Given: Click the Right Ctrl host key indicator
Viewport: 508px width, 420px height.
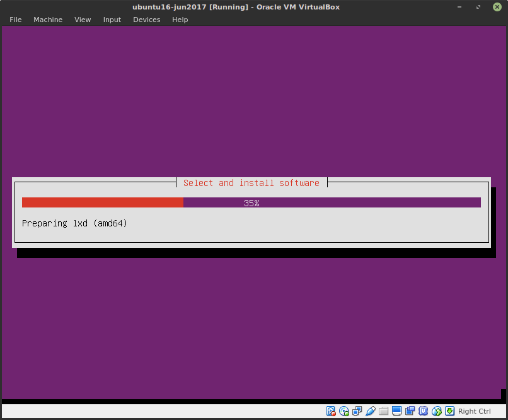Looking at the screenshot, I should [474, 411].
